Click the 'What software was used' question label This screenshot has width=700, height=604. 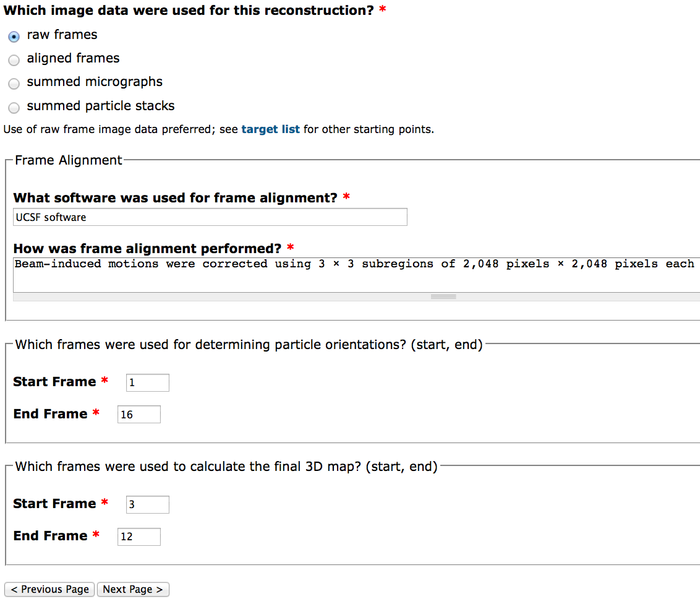pyautogui.click(x=175, y=198)
